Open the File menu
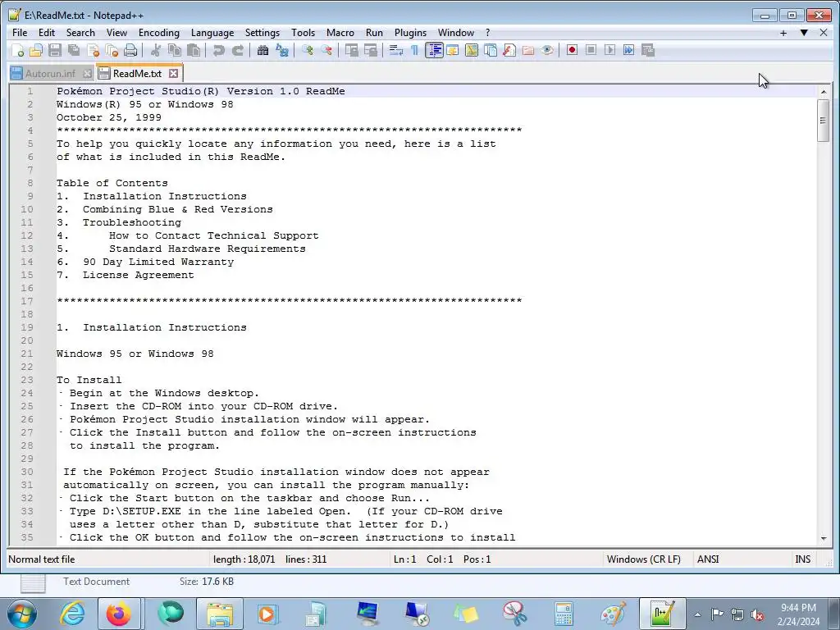The image size is (840, 630). (x=20, y=33)
